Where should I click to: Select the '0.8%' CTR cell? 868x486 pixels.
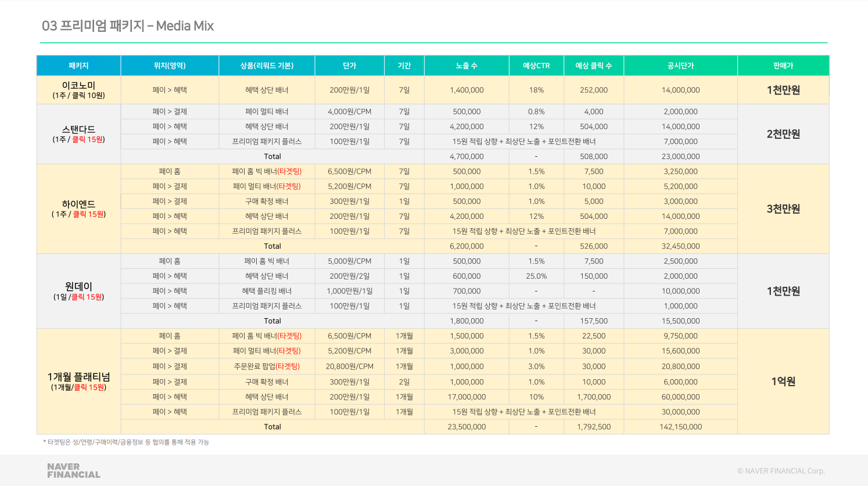[x=536, y=111]
